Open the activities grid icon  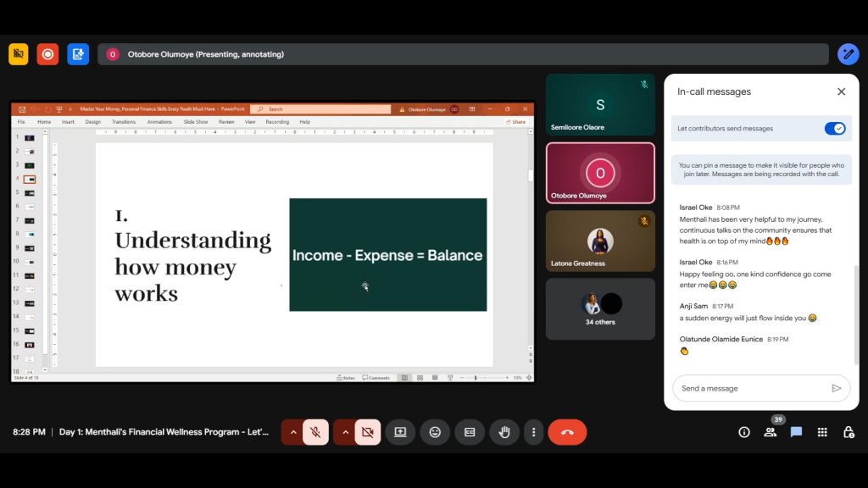[x=822, y=432]
